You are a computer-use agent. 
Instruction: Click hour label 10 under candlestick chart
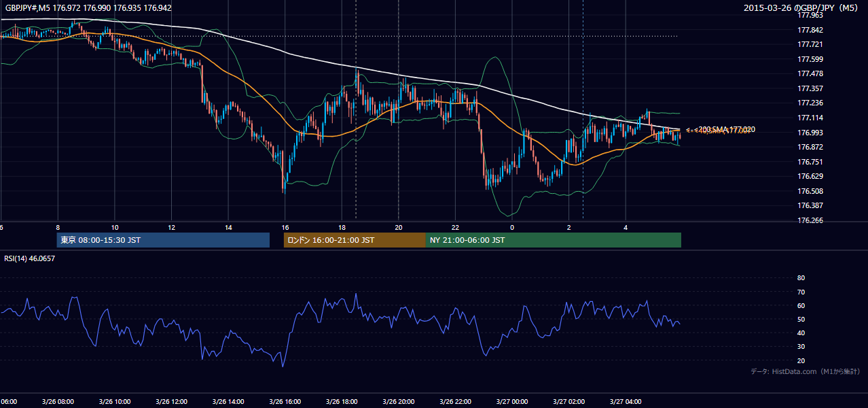point(115,227)
